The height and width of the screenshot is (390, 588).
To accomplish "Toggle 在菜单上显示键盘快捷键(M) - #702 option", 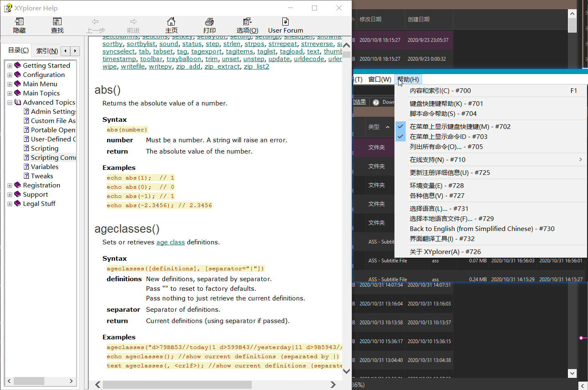I will [491, 126].
